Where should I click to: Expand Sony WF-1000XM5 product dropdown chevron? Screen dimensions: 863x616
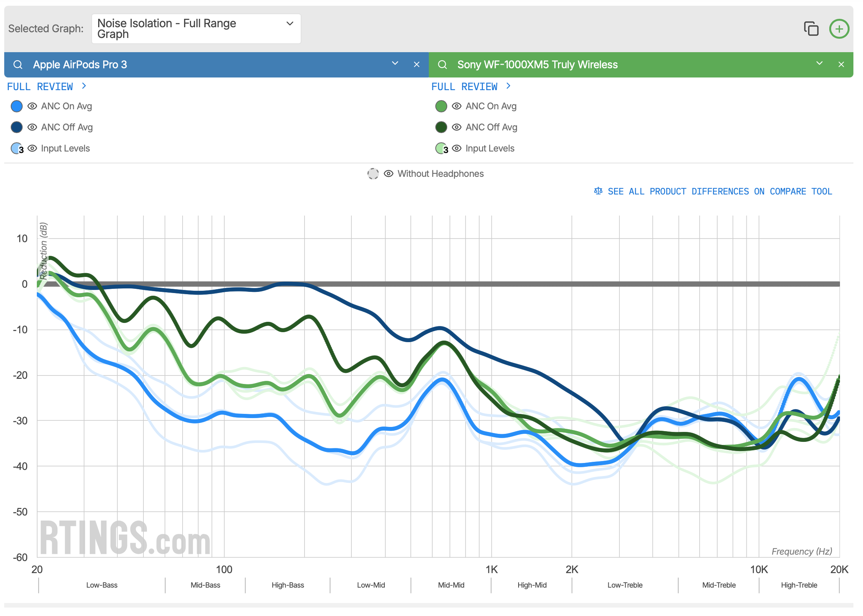[x=820, y=64]
